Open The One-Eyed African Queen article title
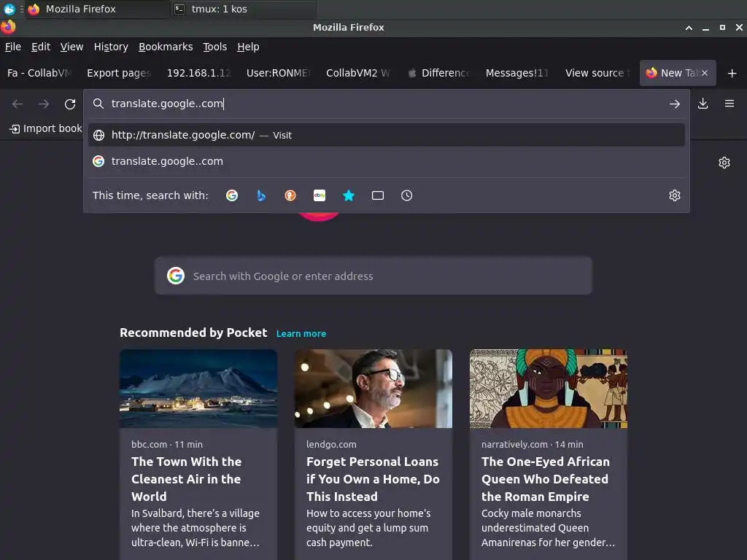Viewport: 747px width, 560px height. tap(546, 479)
